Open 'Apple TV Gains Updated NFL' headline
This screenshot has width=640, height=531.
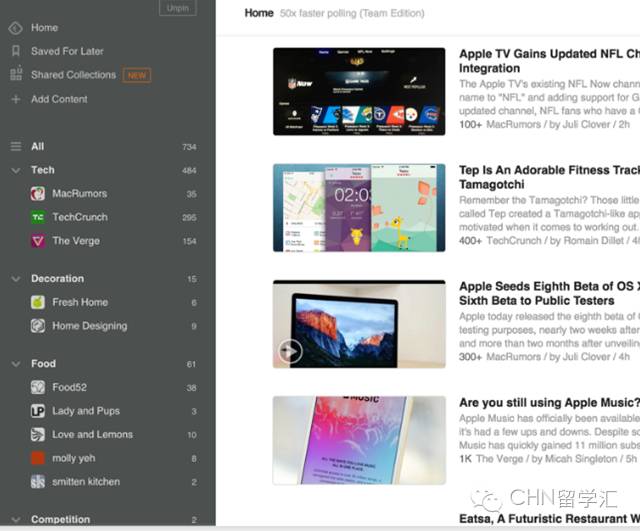point(549,61)
